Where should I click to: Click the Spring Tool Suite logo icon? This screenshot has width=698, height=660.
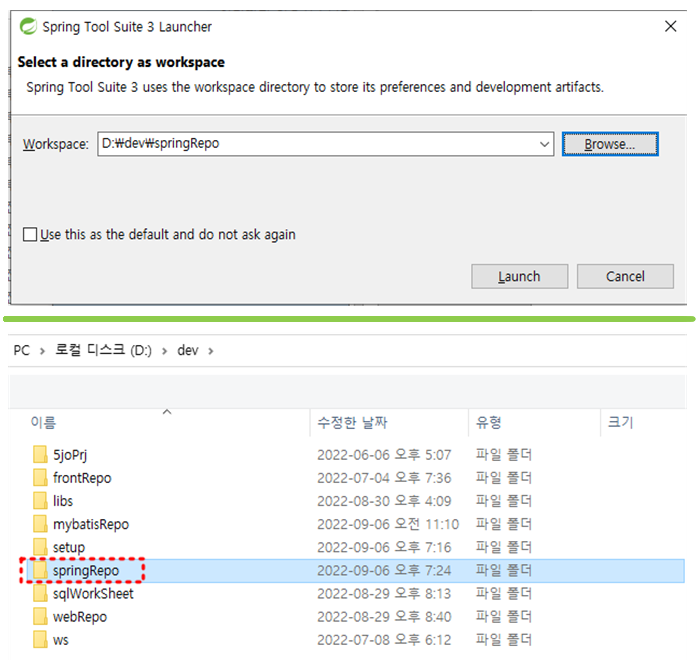[28, 27]
